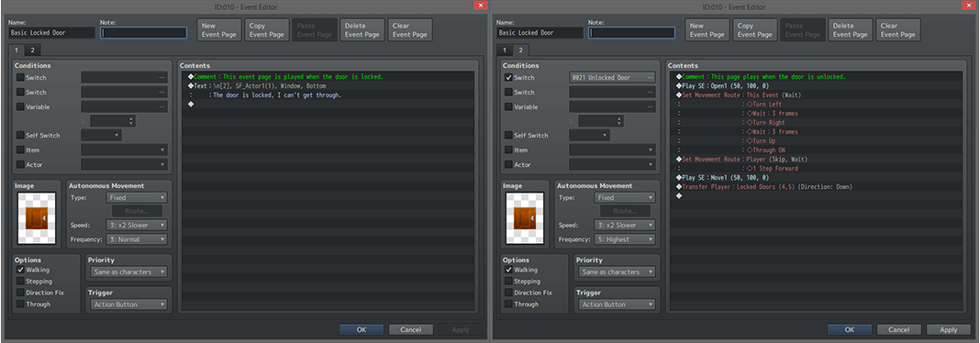The height and width of the screenshot is (343, 980).
Task: Focus the Note field in the left editor
Action: pyautogui.click(x=144, y=32)
